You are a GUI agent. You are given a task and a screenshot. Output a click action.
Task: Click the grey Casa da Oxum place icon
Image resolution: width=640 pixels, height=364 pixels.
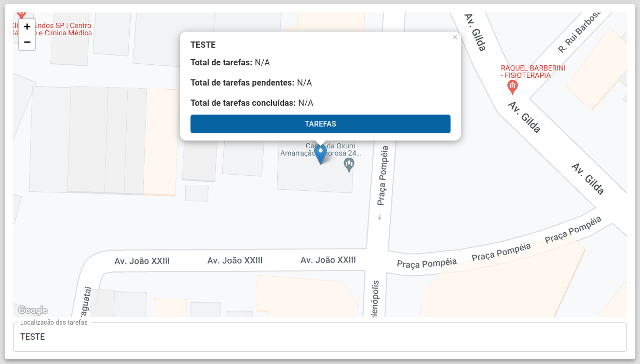[349, 166]
